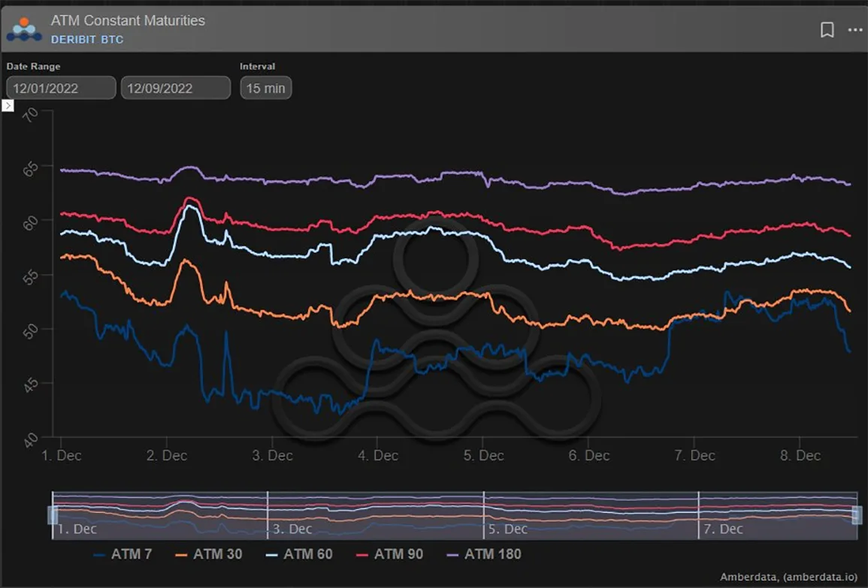Edit the end date field 12/09/2022
868x588 pixels.
(176, 88)
